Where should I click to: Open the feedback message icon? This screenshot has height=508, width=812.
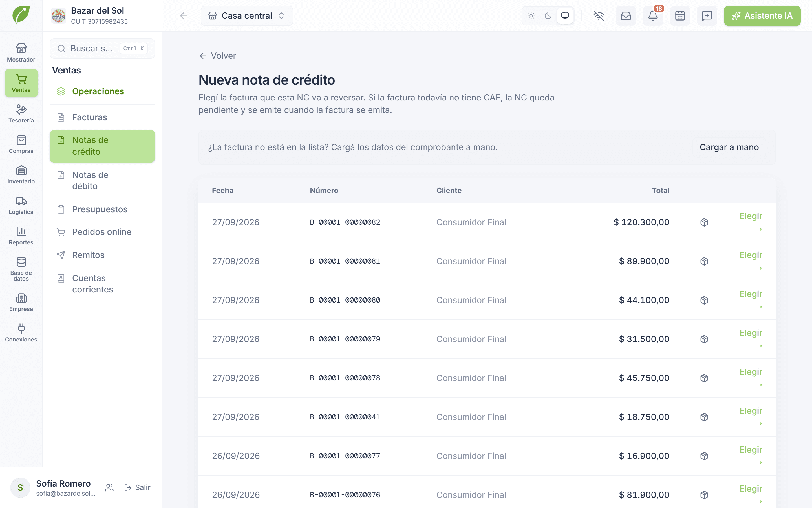[707, 16]
